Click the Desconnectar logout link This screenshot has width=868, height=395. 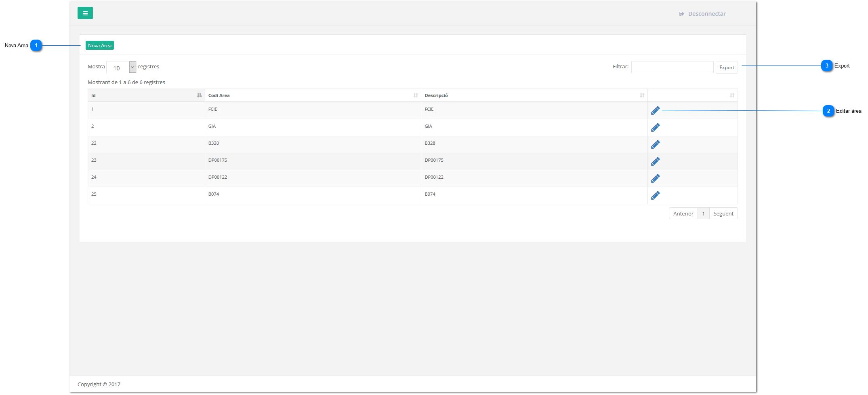click(x=706, y=14)
